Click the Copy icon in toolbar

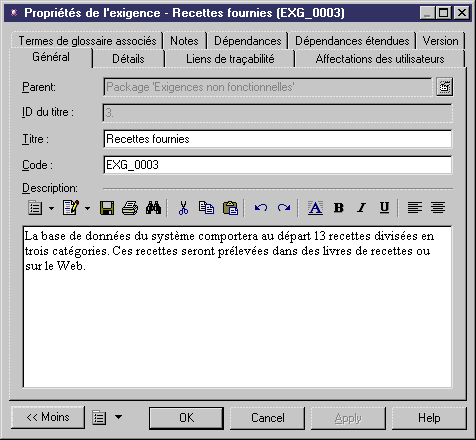click(206, 208)
